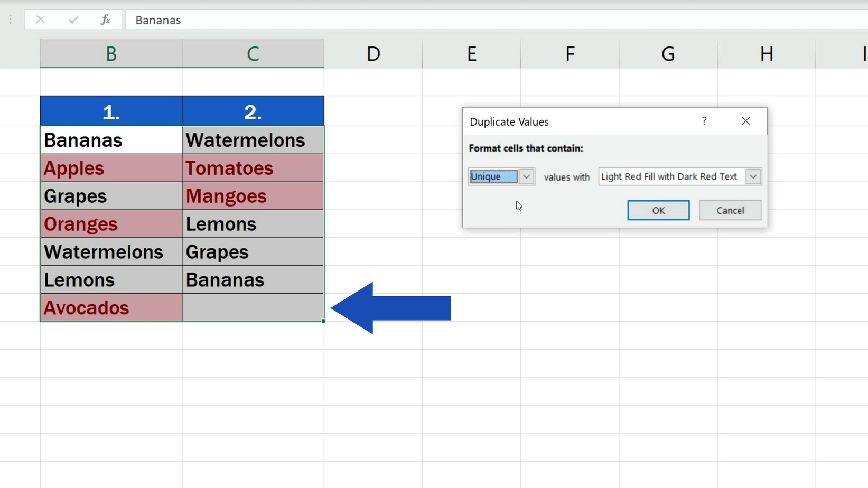Dismiss the Duplicate Values dialog with its X
The image size is (868, 488).
pyautogui.click(x=745, y=121)
